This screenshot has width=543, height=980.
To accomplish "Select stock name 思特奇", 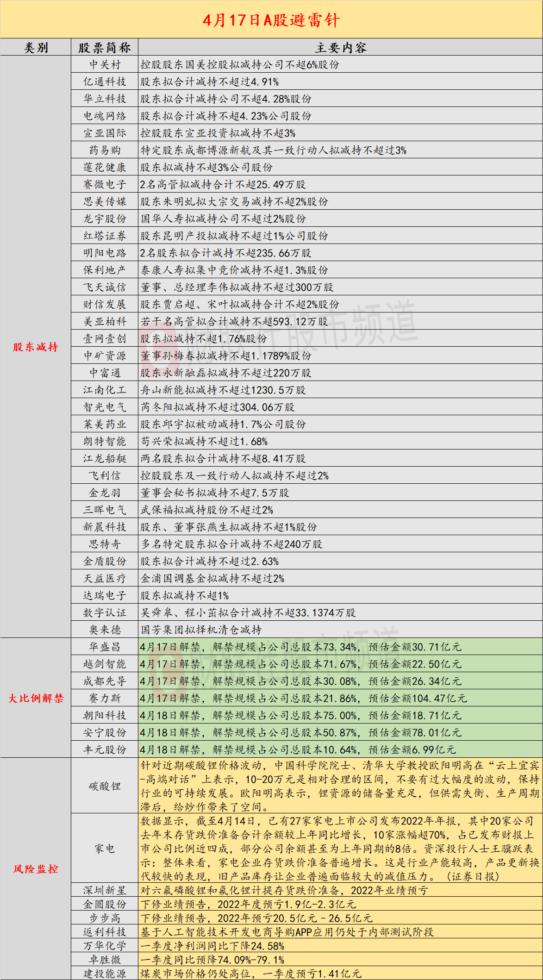I will [105, 544].
